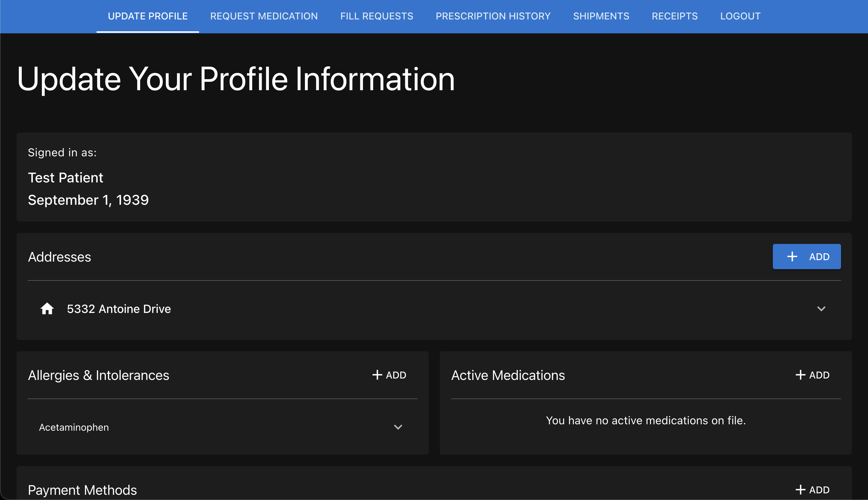Expand the 5332 Antoine Drive address chevron
This screenshot has width=868, height=500.
821,309
